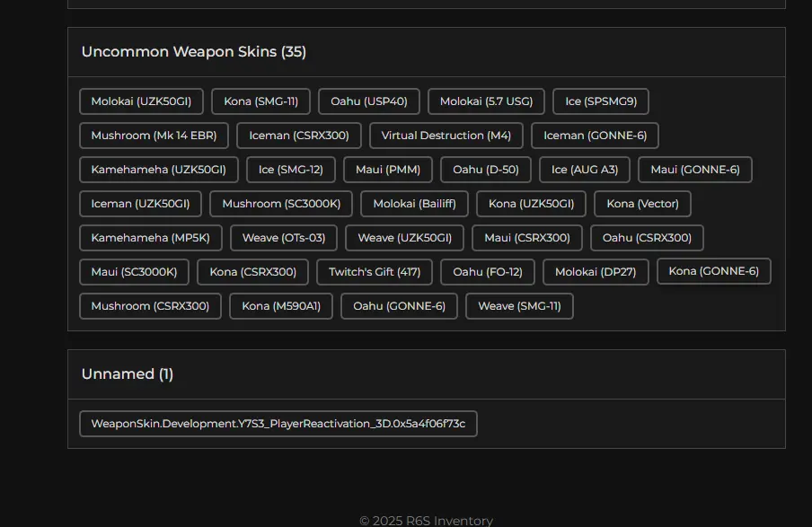Viewport: 812px width, 527px height.
Task: Select Ice (SPSMG9) skin tag
Action: coord(600,101)
